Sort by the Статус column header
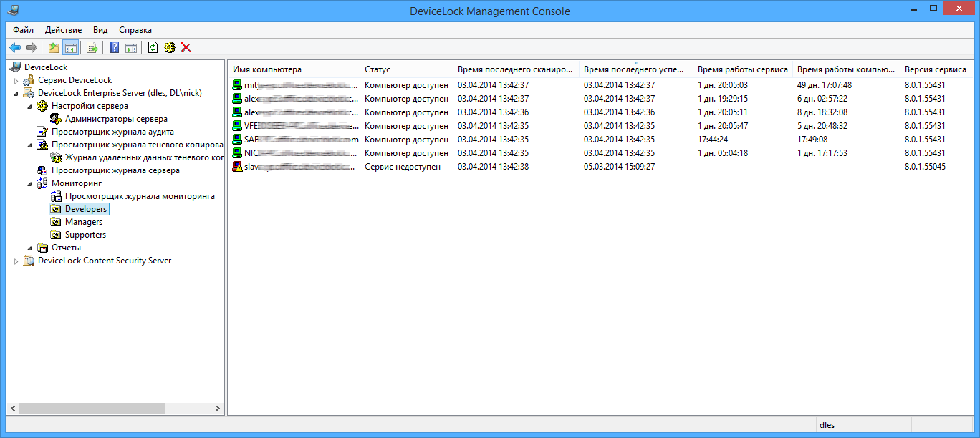This screenshot has height=438, width=980. (x=406, y=69)
